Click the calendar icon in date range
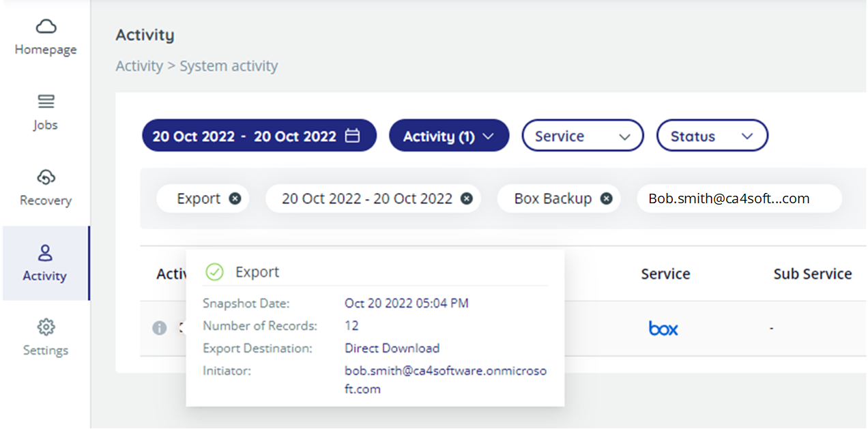This screenshot has height=429, width=868. (352, 136)
